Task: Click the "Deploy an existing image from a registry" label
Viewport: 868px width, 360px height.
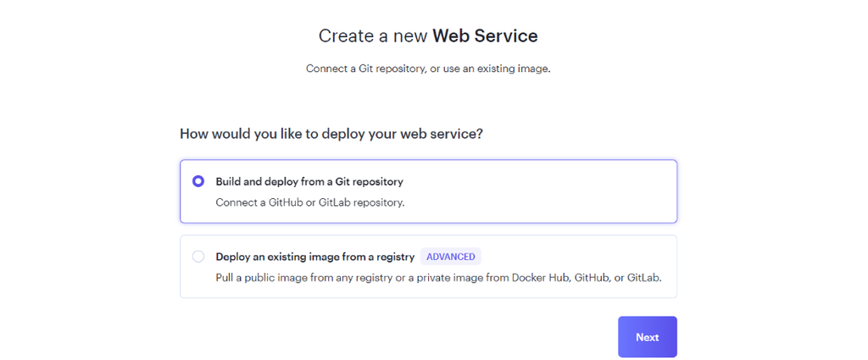Action: coord(314,257)
